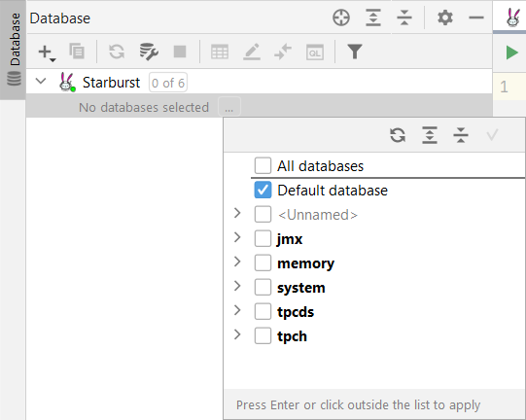Check the tpcds catalog checkbox
The width and height of the screenshot is (526, 420).
[x=263, y=312]
